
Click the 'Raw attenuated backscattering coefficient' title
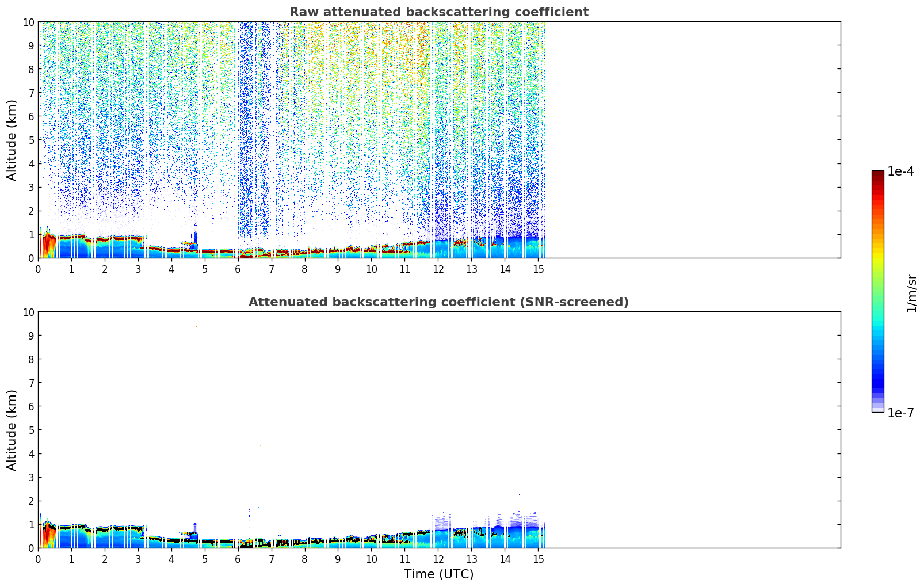(438, 12)
